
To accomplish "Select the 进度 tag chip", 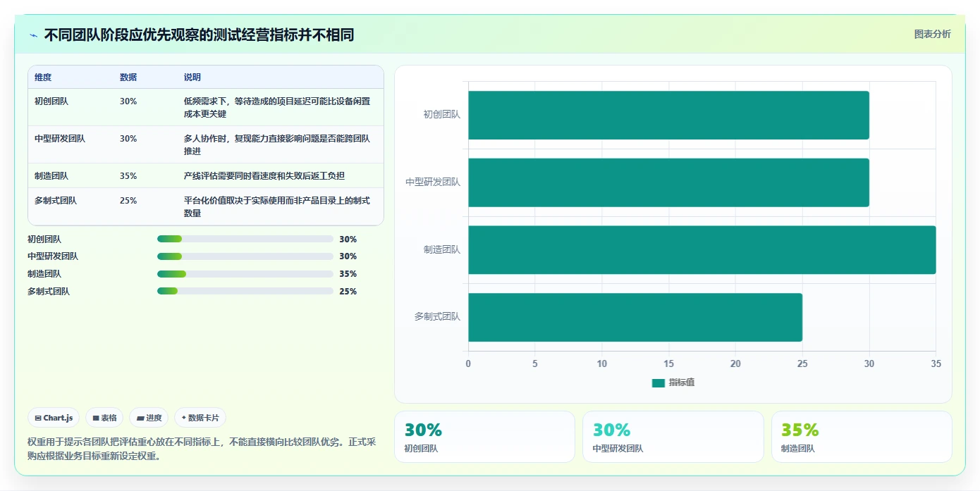I will pyautogui.click(x=149, y=418).
